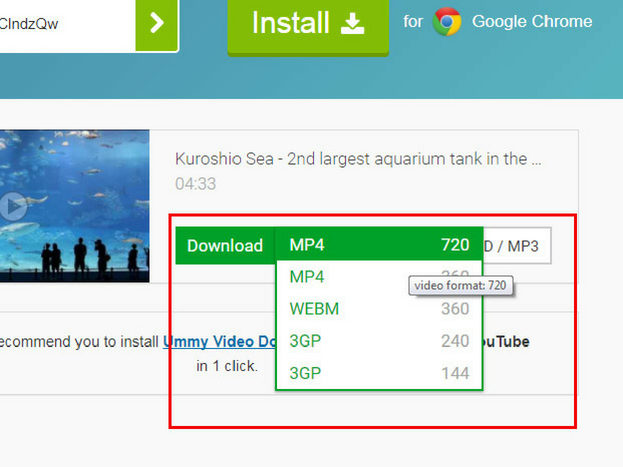The image size is (623, 467).
Task: Click inside the video URL input field
Action: (x=68, y=25)
